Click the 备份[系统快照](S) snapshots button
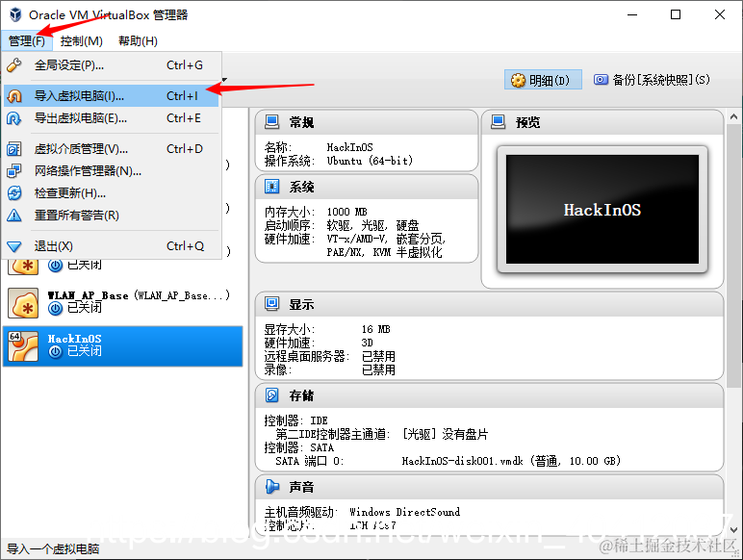This screenshot has width=743, height=560. (652, 80)
